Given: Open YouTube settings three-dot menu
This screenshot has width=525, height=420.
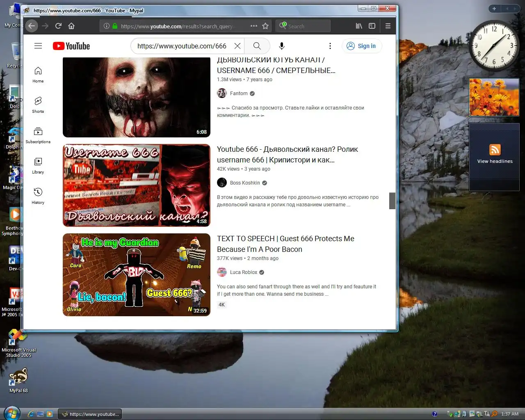Looking at the screenshot, I should 330,46.
